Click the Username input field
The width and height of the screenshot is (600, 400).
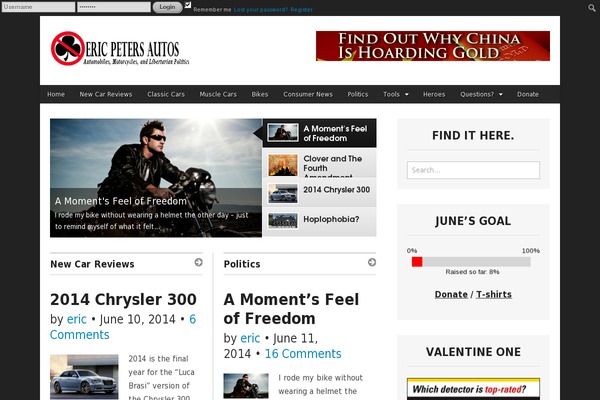[x=38, y=7]
